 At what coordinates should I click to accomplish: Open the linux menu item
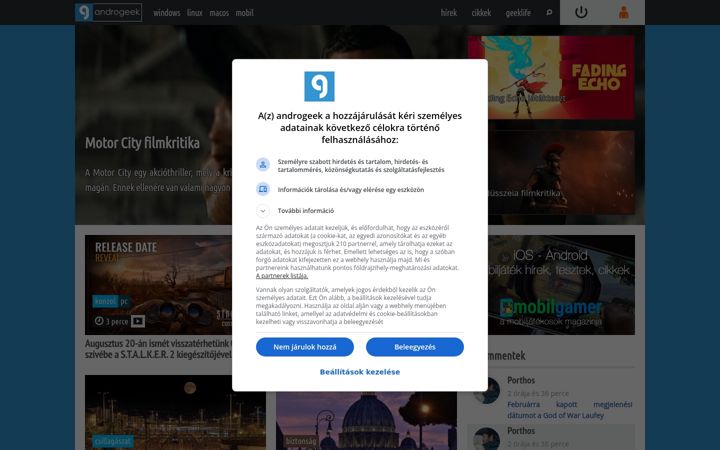pyautogui.click(x=194, y=13)
